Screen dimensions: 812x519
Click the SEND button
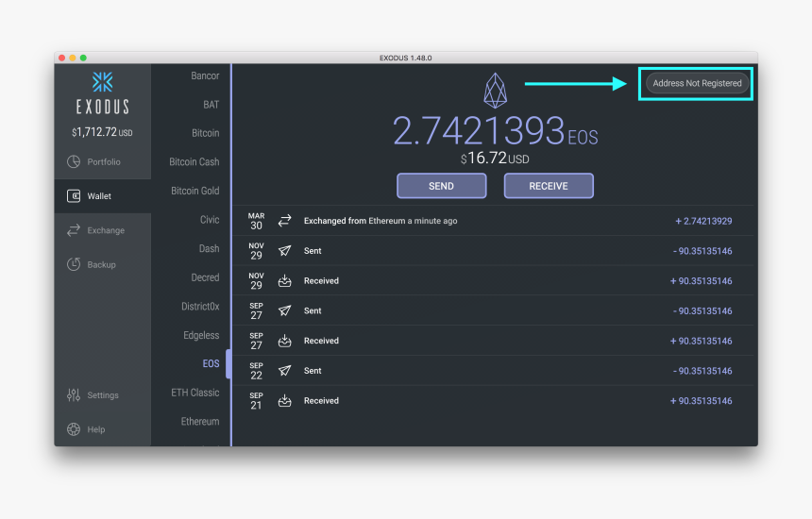441,186
